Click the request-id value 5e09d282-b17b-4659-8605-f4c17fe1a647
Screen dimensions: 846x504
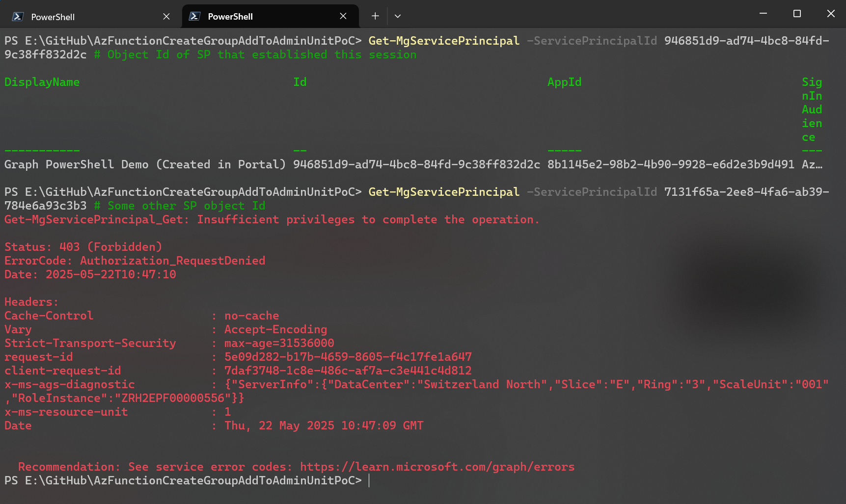(x=348, y=357)
